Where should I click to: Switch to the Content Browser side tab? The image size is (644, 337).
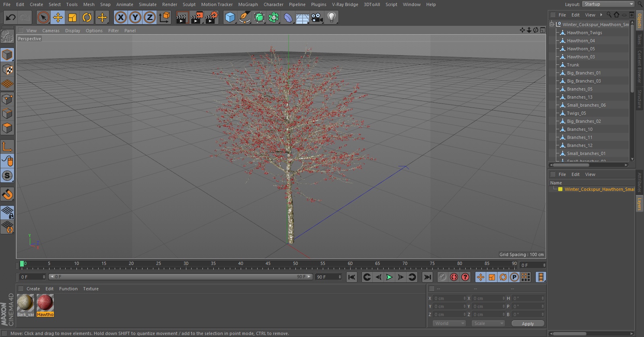(639, 66)
